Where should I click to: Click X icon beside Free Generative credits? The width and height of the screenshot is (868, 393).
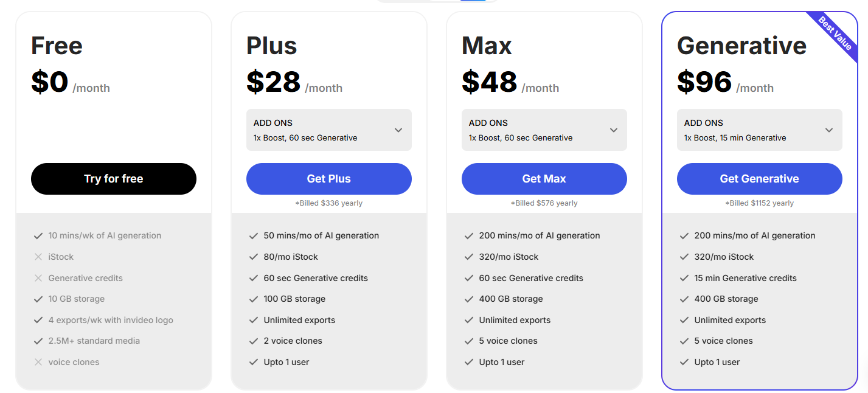click(x=38, y=278)
